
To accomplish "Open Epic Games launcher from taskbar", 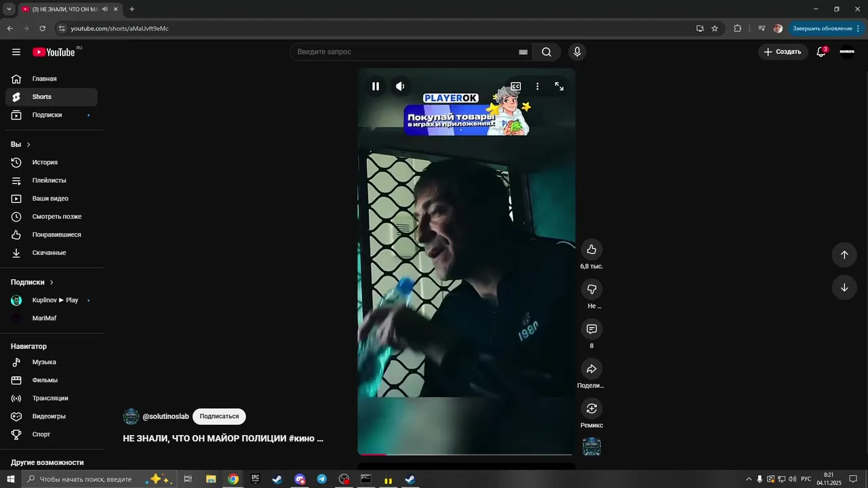I will pos(256,479).
